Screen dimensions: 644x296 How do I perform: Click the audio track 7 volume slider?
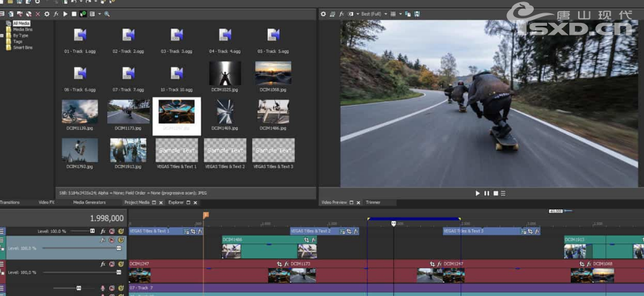click(x=74, y=288)
